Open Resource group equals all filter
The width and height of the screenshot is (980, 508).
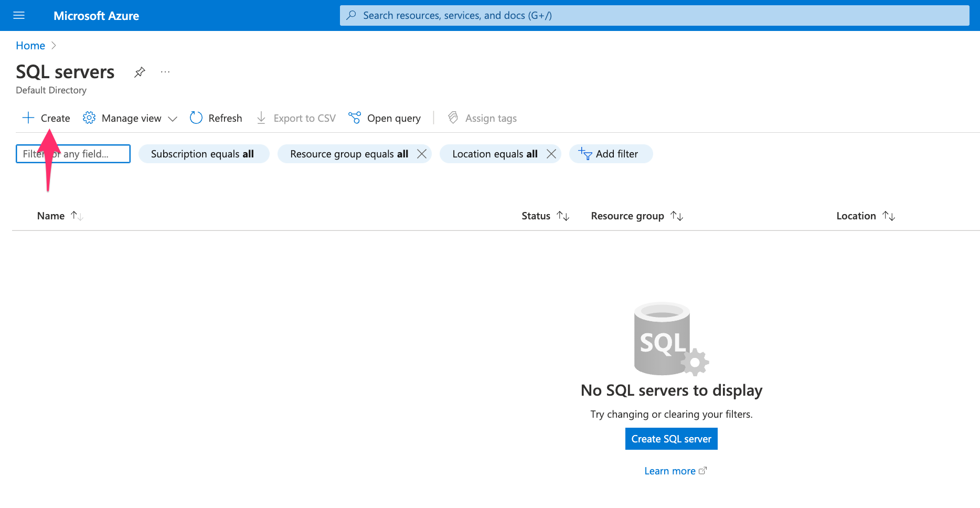349,154
